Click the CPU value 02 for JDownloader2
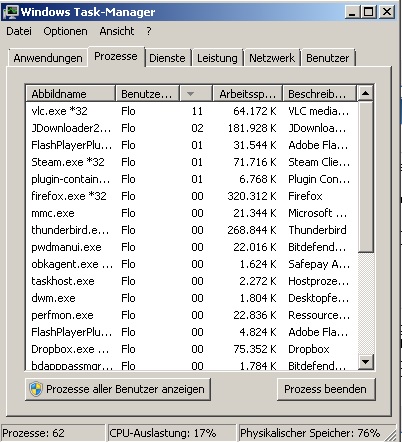 click(197, 128)
